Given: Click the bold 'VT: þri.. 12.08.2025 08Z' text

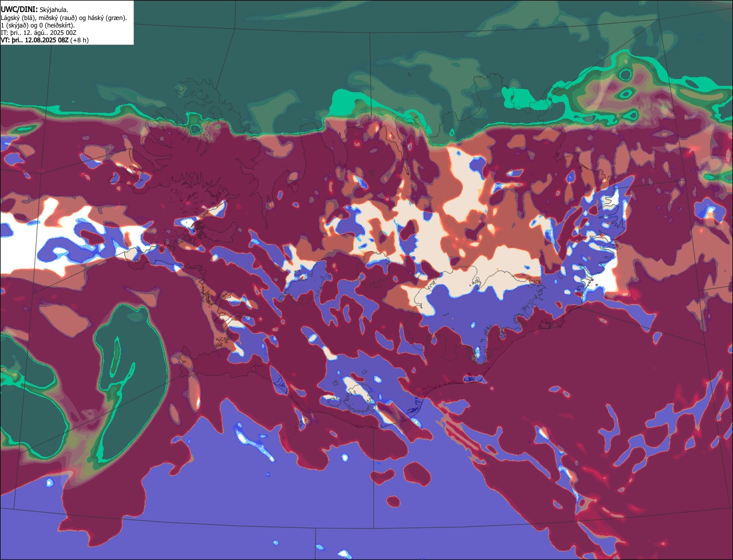Looking at the screenshot, I should (x=34, y=41).
